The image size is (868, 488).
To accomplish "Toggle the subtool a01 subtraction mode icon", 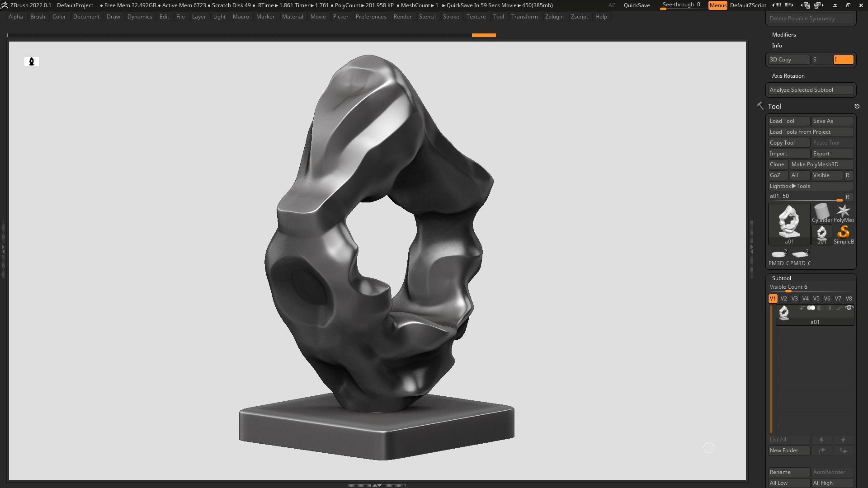I will click(x=820, y=308).
